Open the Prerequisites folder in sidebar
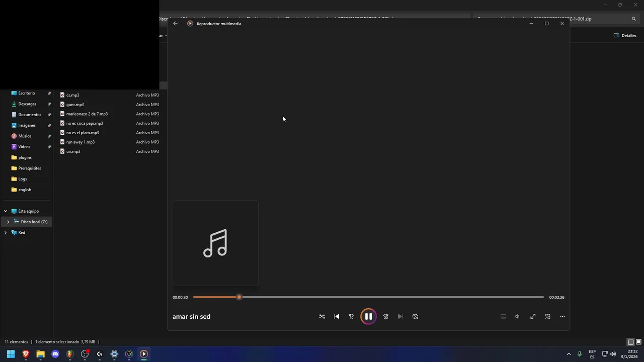644x362 pixels. pyautogui.click(x=29, y=168)
